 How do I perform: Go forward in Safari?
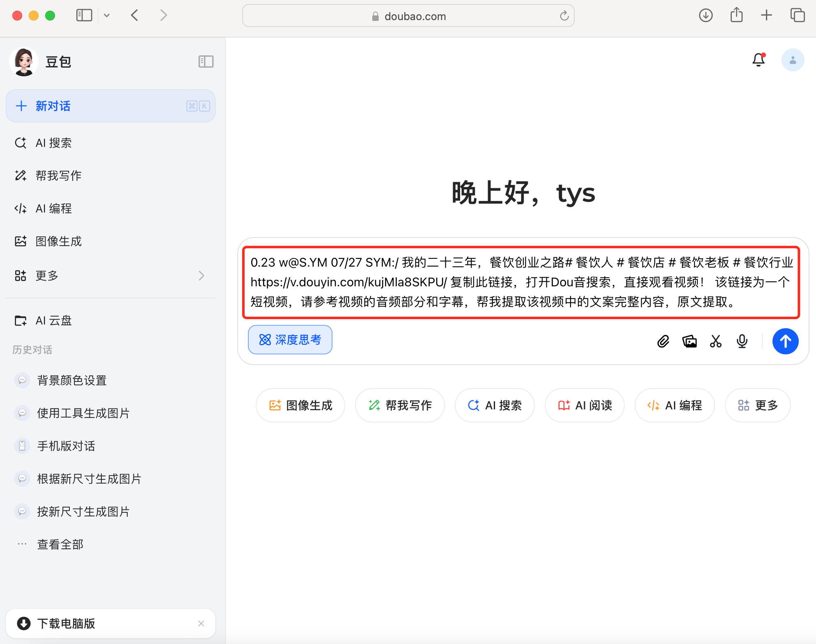pos(163,16)
